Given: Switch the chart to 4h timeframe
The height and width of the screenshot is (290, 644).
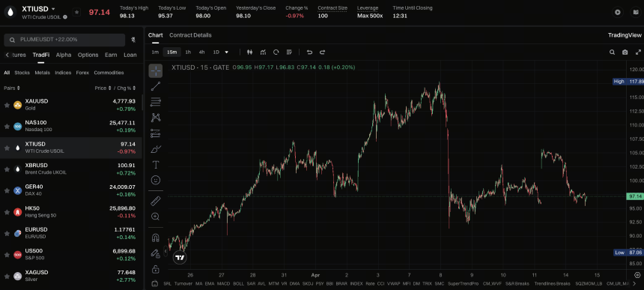Looking at the screenshot, I should pyautogui.click(x=201, y=52).
